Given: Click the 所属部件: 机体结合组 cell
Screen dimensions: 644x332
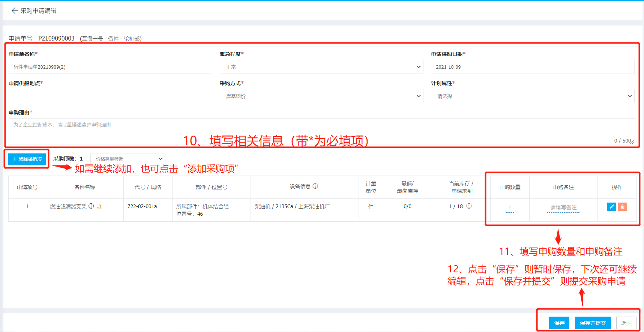Looking at the screenshot, I should pyautogui.click(x=203, y=206).
